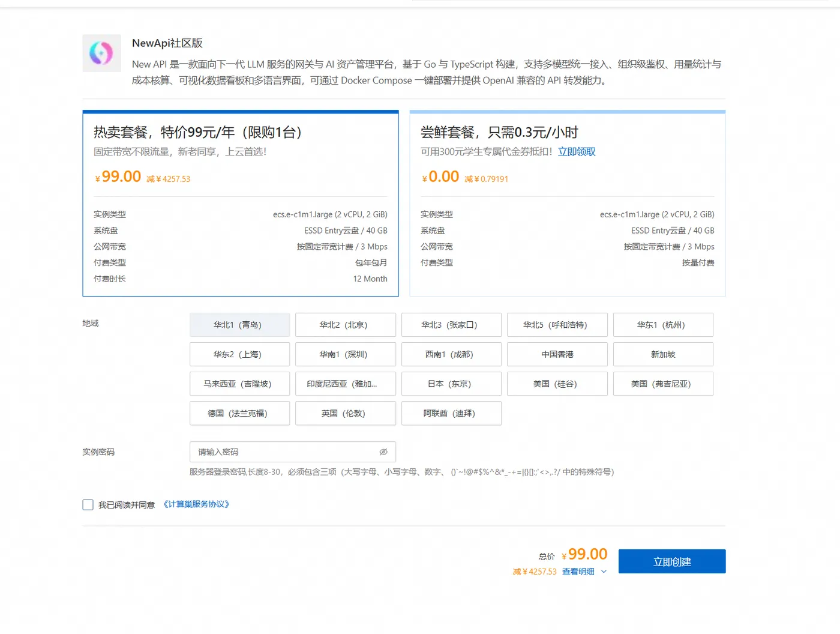Click the 按量付费 billing type value
This screenshot has height=634, width=840.
(698, 262)
